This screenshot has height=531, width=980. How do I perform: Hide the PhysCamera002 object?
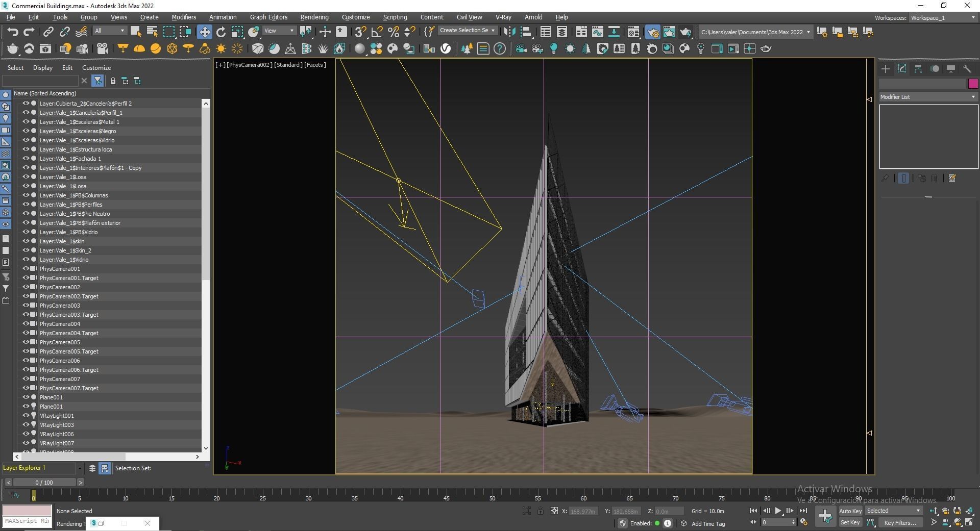tap(26, 287)
